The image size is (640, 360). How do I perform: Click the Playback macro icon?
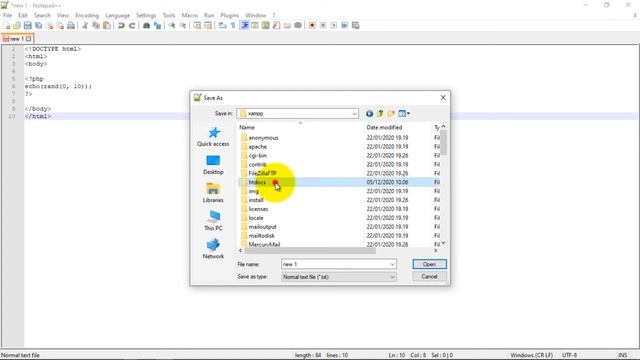coord(334,25)
